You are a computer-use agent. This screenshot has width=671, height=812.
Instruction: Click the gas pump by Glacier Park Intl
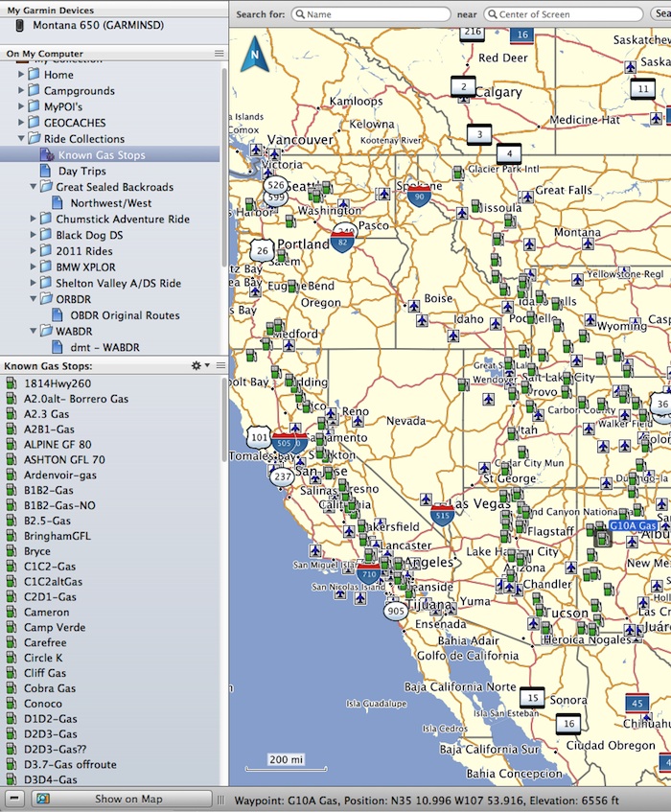457,173
